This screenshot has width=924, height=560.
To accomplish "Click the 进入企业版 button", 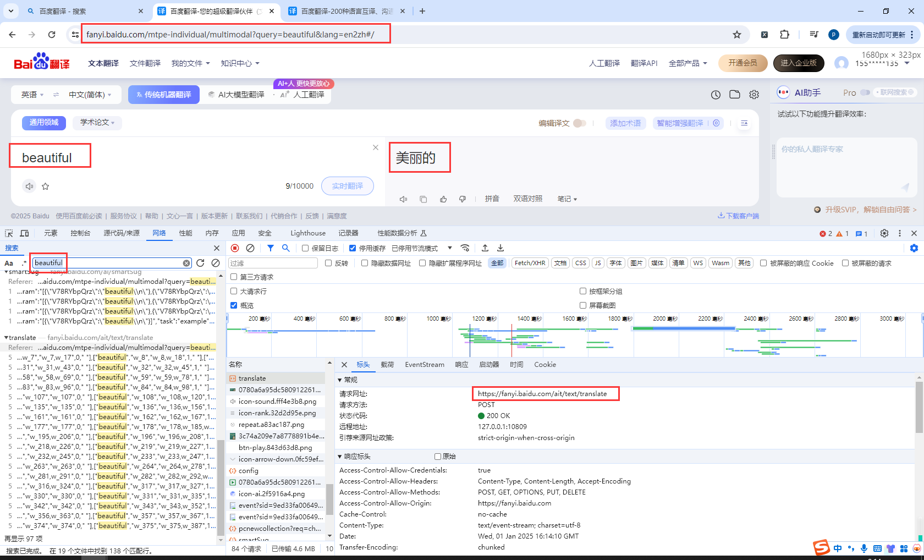I will pyautogui.click(x=799, y=63).
